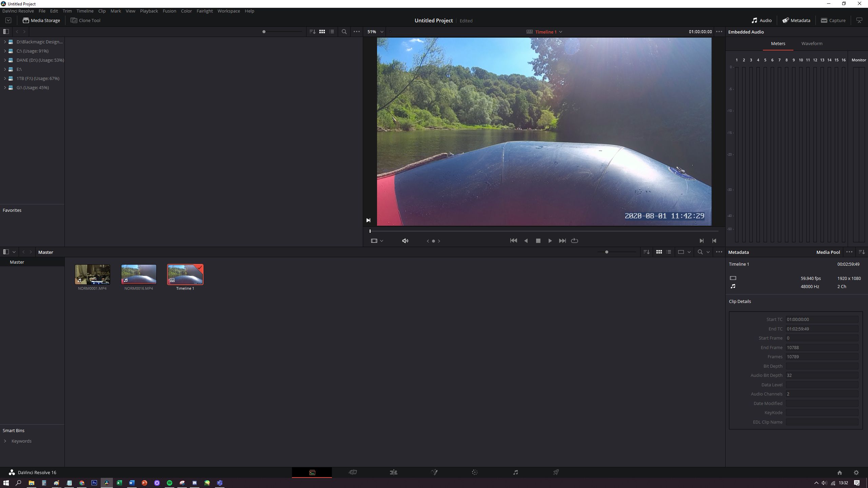The height and width of the screenshot is (488, 868).
Task: Switch to the Waveform tab
Action: (812, 43)
